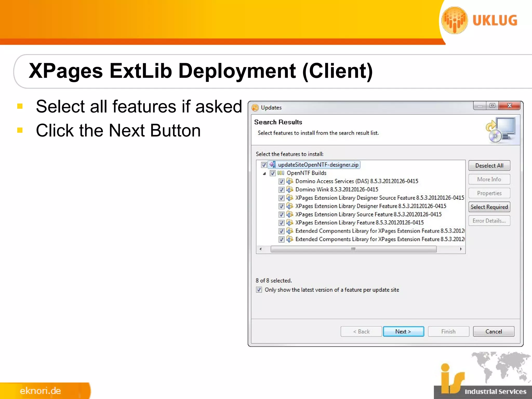Image resolution: width=532 pixels, height=399 pixels.
Task: Click the Error Details... button
Action: tap(489, 221)
